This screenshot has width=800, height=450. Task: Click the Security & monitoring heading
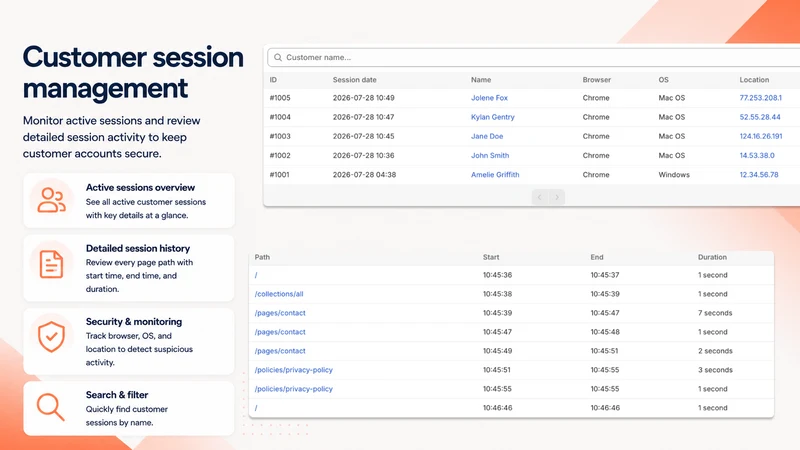[134, 321]
